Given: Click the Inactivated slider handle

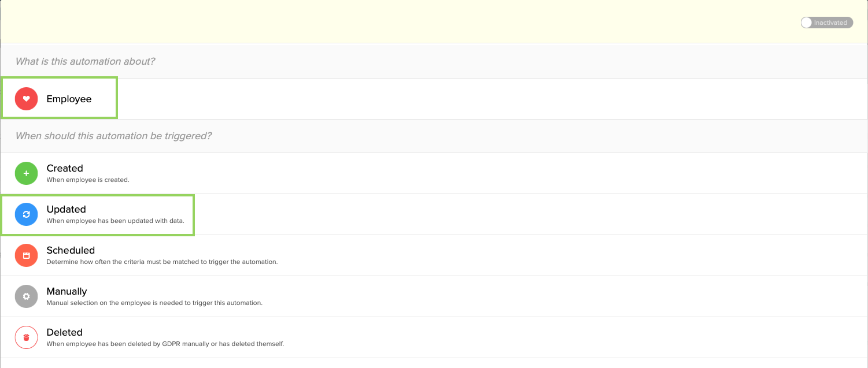Looking at the screenshot, I should point(806,22).
